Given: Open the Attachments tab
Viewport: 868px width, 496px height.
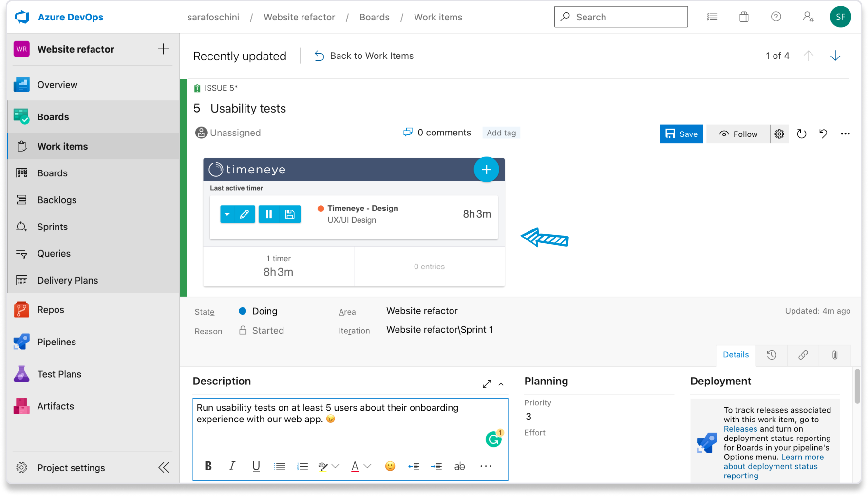Looking at the screenshot, I should (x=834, y=355).
